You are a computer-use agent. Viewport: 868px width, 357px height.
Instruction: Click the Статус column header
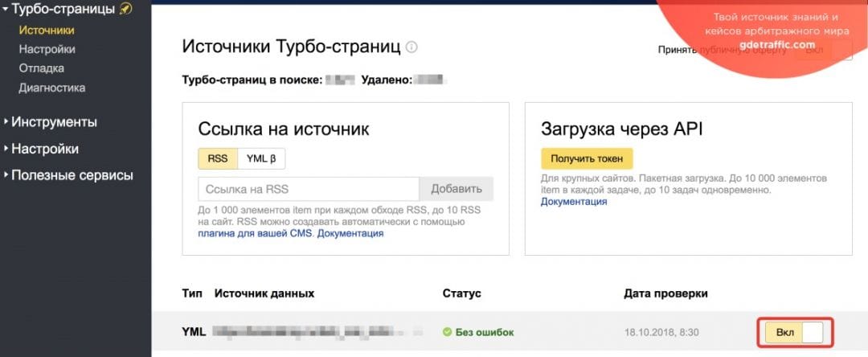point(461,293)
